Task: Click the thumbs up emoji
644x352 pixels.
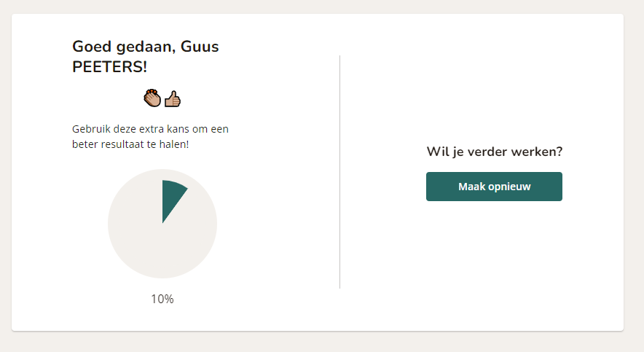Action: pos(173,99)
